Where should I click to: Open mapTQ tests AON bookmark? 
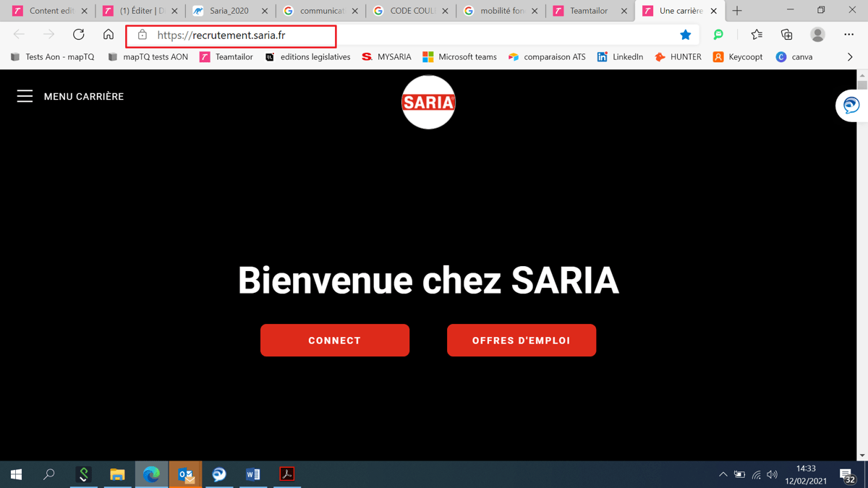148,57
